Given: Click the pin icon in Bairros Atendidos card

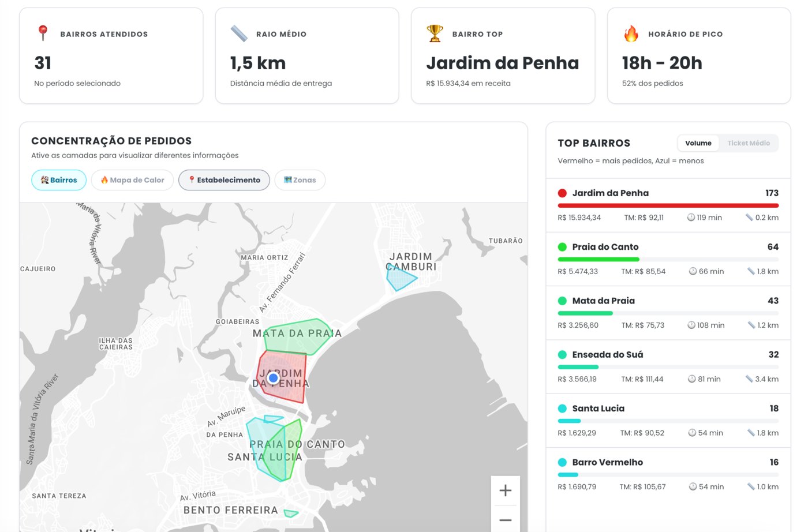Looking at the screenshot, I should point(43,33).
